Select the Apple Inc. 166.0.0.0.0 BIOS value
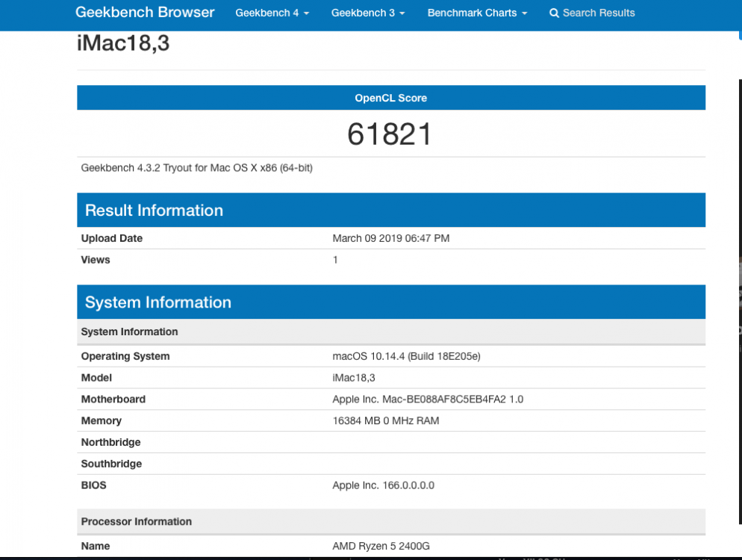The width and height of the screenshot is (742, 560). (383, 485)
